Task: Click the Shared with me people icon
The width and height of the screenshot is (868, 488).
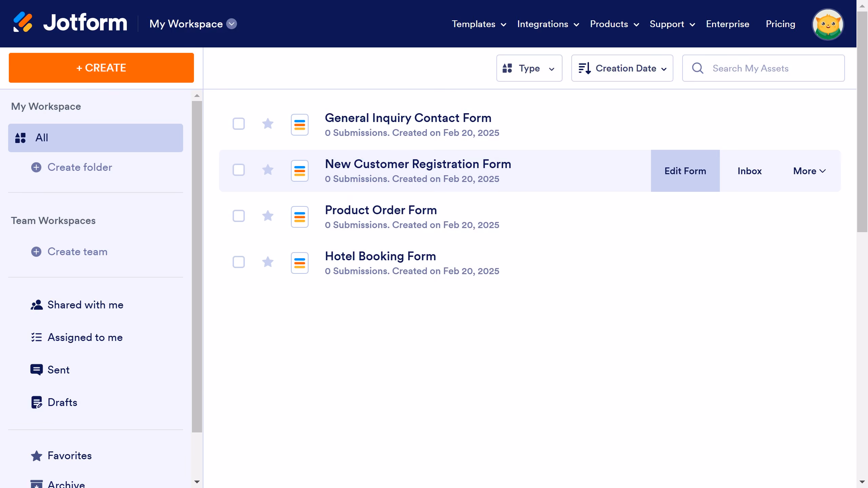Action: tap(37, 305)
